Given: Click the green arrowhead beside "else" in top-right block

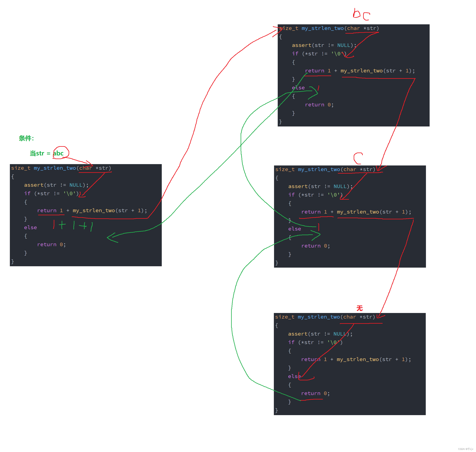Looking at the screenshot, I should 314,93.
